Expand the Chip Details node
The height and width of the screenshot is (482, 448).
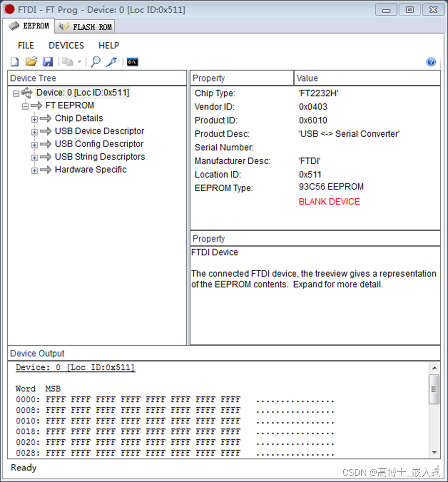click(35, 119)
